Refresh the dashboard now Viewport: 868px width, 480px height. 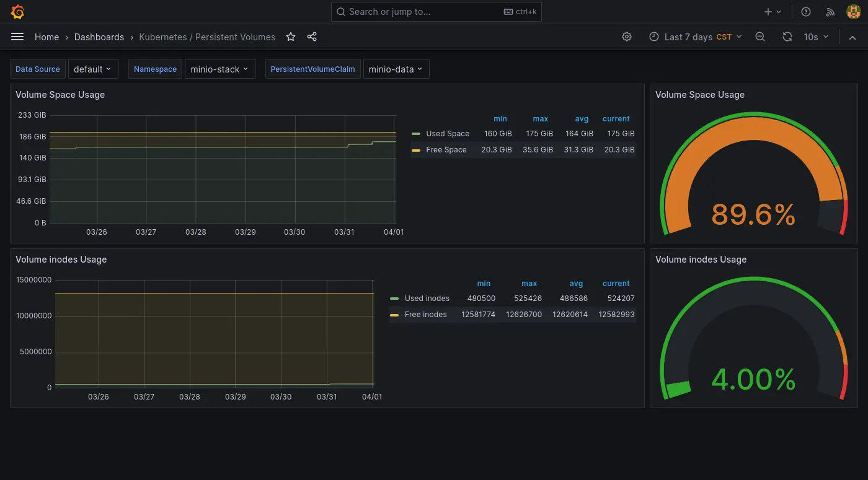(787, 37)
